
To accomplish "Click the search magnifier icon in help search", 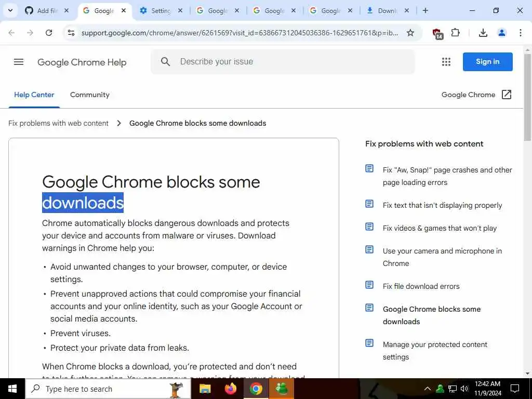I will 165,61.
